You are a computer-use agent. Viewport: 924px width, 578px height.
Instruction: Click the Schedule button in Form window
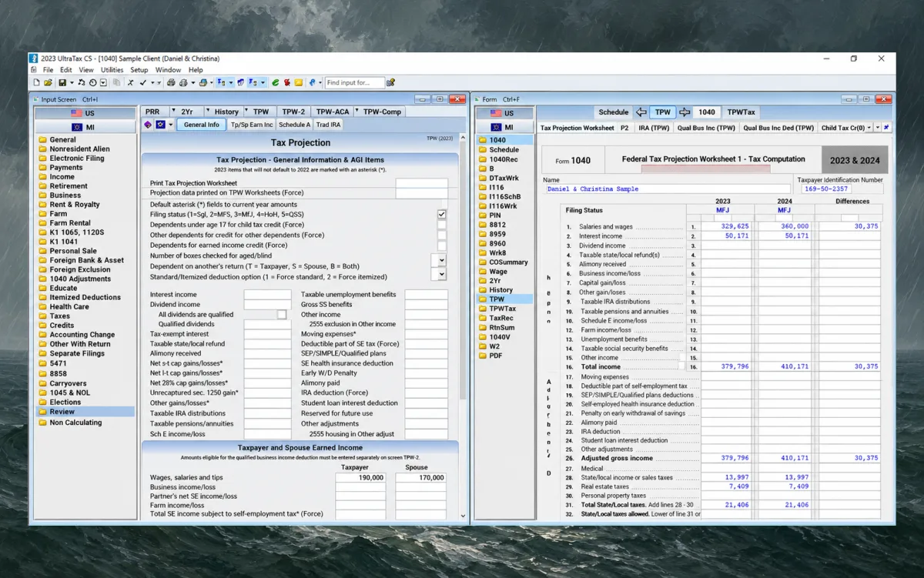click(614, 112)
